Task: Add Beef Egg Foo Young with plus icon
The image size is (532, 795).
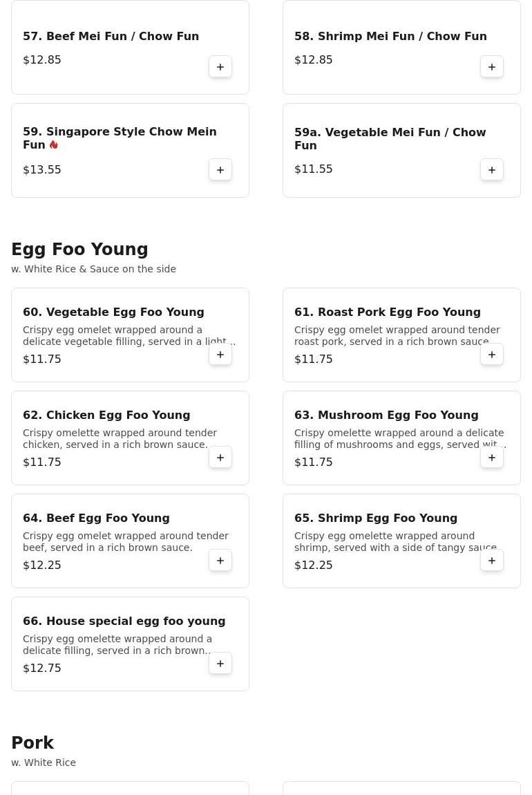Action: pos(220,560)
